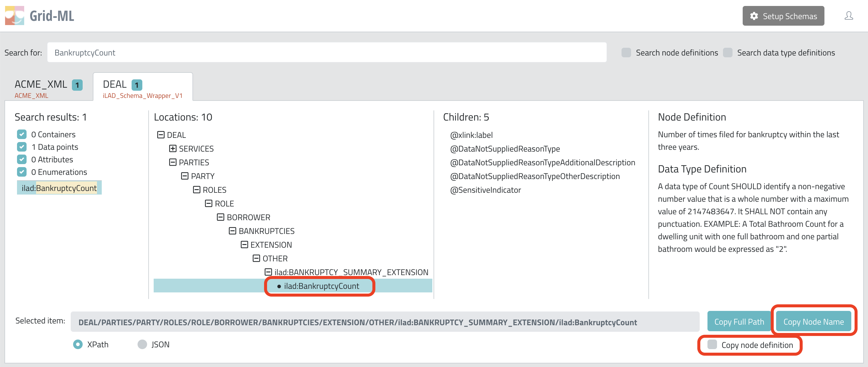This screenshot has height=367, width=868.
Task: Enable Search node definitions
Action: (626, 53)
